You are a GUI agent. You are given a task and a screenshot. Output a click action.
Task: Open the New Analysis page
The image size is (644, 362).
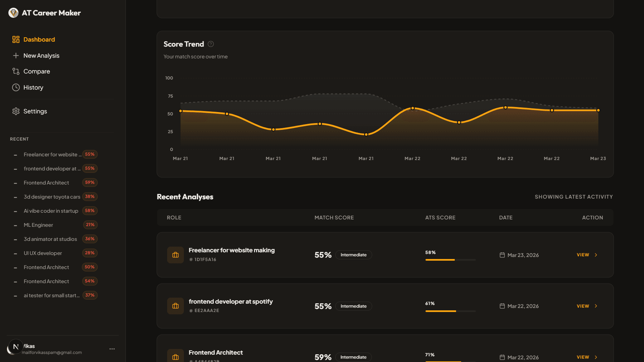(41, 55)
